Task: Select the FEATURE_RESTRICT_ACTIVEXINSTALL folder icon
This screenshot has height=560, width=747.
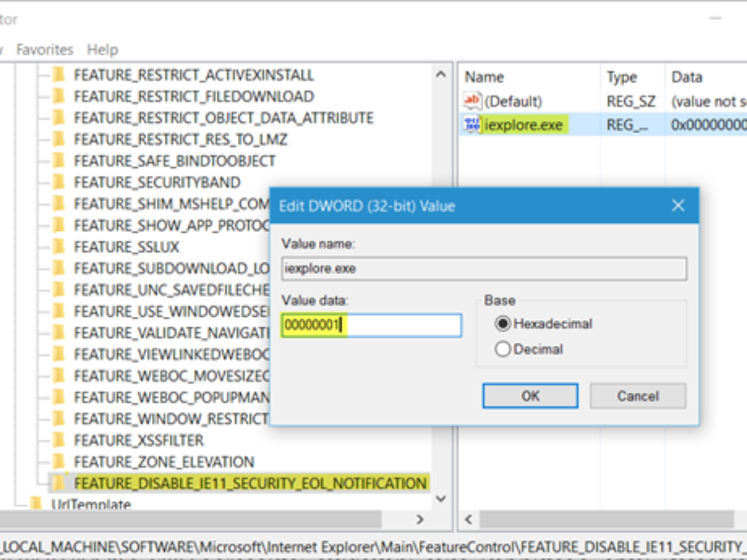Action: [59, 75]
